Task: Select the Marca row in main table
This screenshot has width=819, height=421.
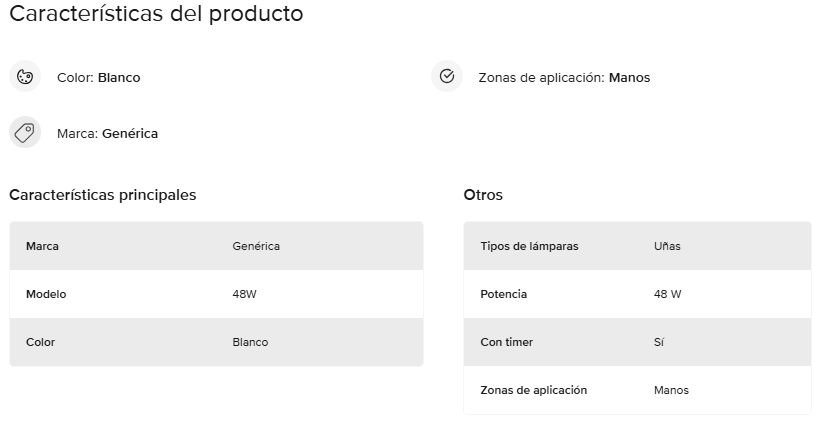Action: click(216, 246)
